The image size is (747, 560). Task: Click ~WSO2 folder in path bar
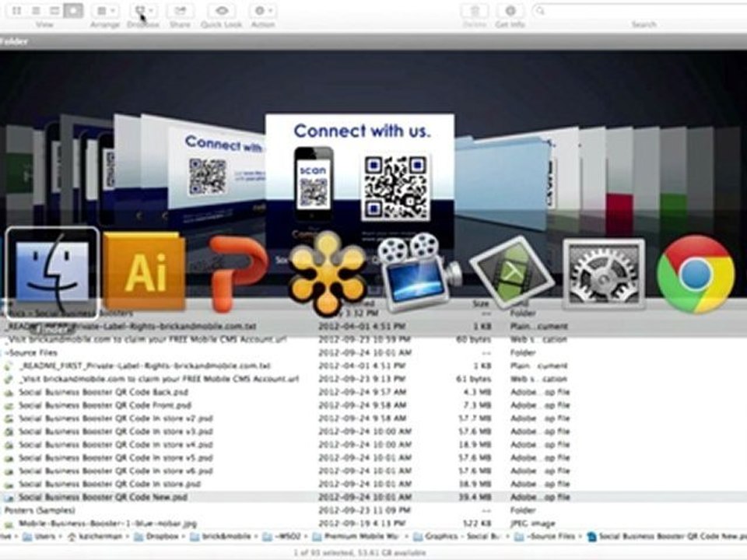coord(282,536)
